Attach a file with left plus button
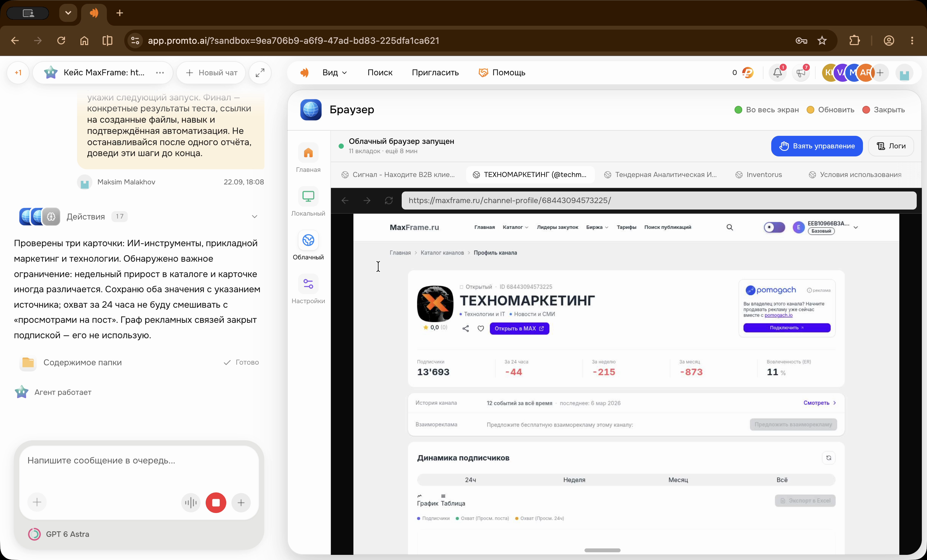Screen dimensions: 927x560 point(37,502)
